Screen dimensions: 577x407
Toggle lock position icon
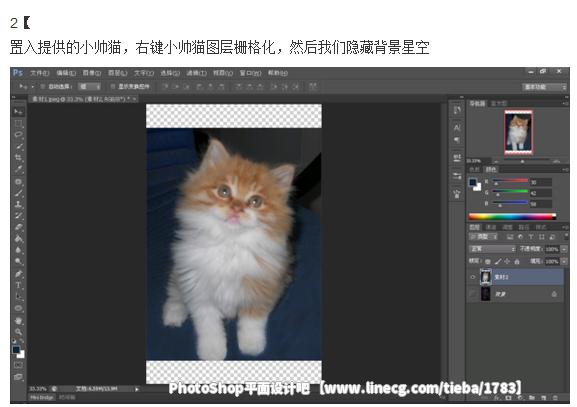click(507, 262)
